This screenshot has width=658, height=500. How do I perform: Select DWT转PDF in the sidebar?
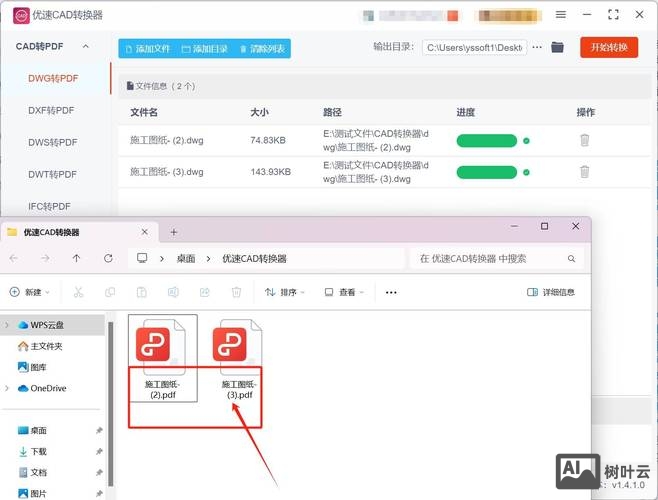(x=52, y=174)
